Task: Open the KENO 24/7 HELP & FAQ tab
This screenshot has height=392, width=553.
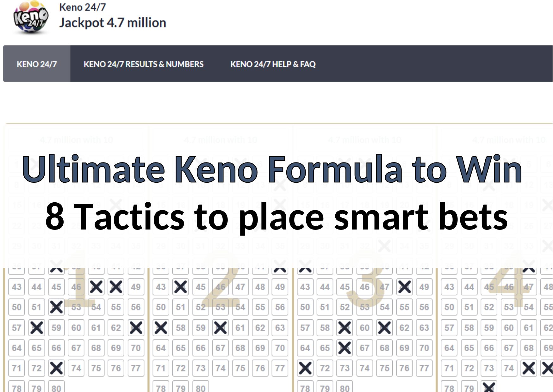Action: click(x=273, y=64)
